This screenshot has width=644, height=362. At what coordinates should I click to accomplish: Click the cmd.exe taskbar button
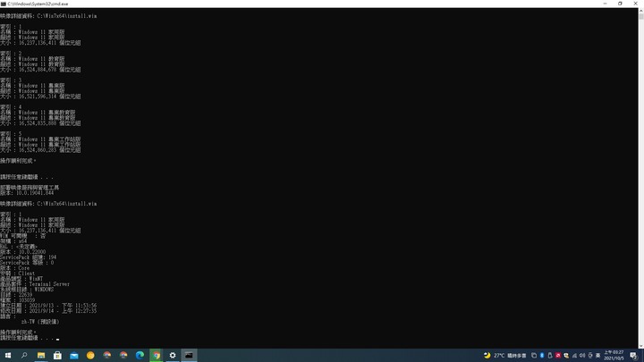[x=189, y=356]
